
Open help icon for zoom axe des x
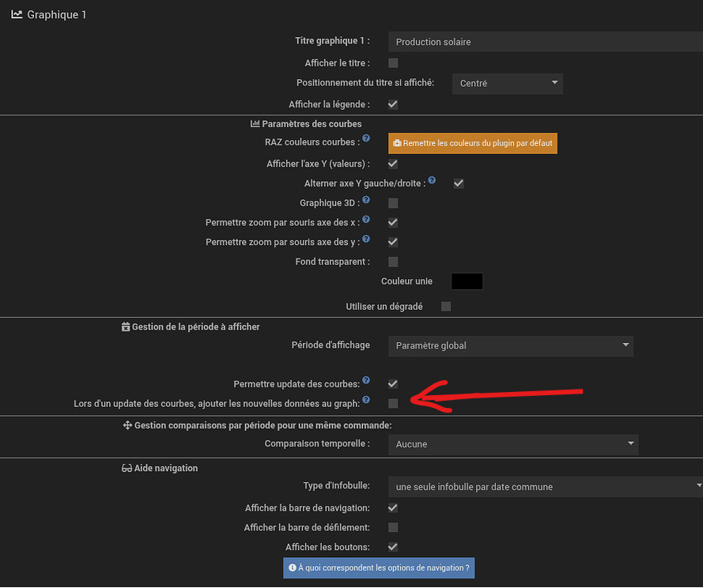[366, 219]
